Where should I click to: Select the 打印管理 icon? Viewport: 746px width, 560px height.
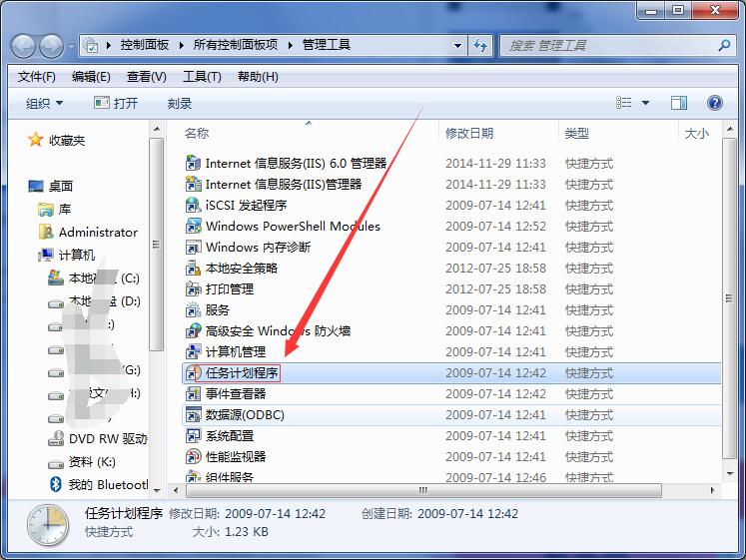click(x=193, y=288)
